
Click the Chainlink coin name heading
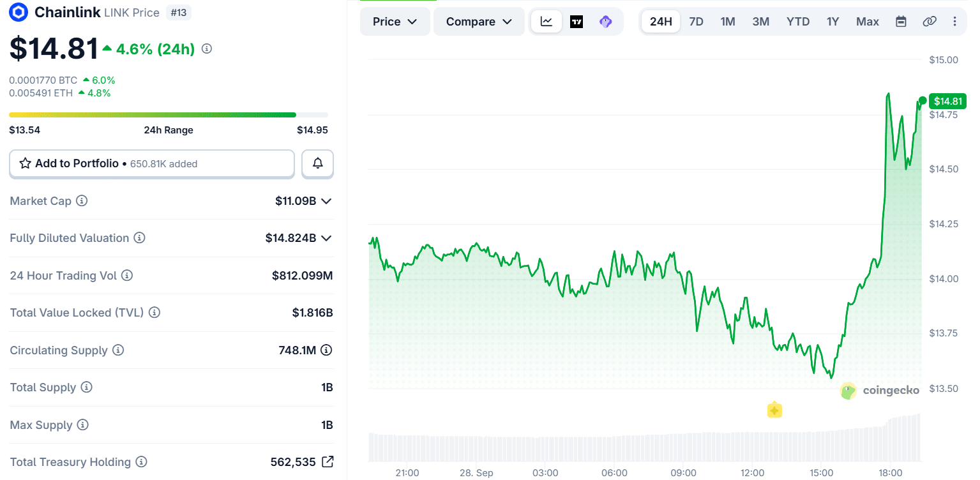tap(67, 12)
